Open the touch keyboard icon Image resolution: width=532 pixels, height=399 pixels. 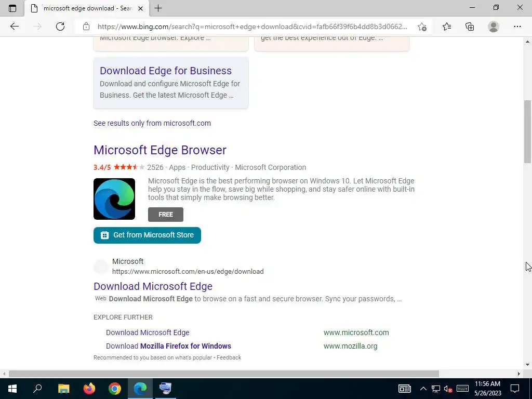point(462,389)
